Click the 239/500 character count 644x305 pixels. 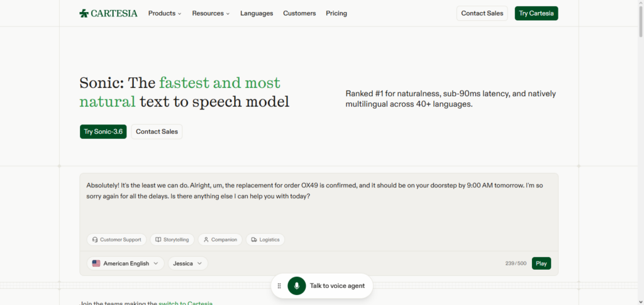(516, 263)
